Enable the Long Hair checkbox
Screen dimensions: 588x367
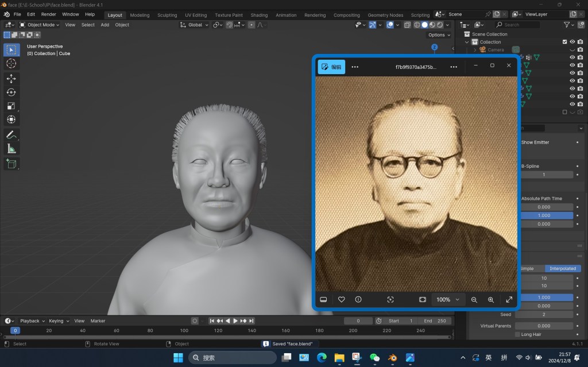pos(517,334)
